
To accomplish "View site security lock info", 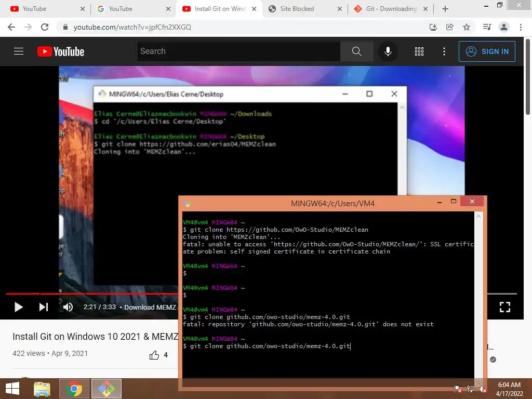I will click(x=65, y=27).
